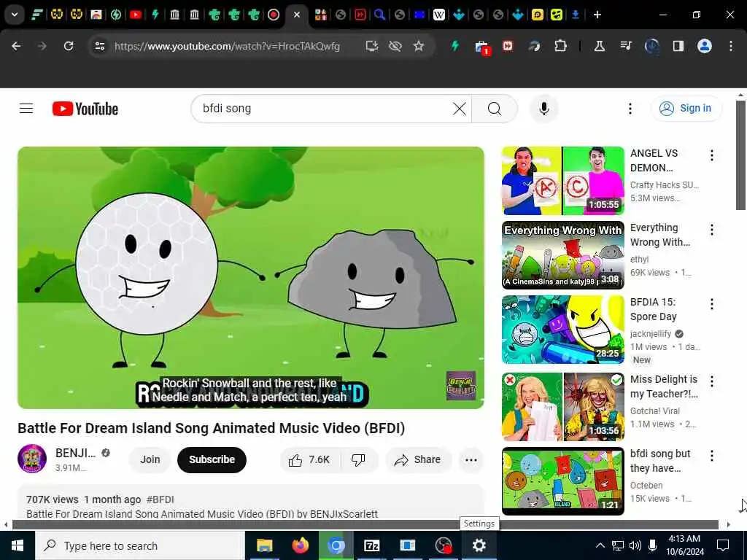Switch to the blue magnifier tab
747x560 pixels.
pos(379,15)
